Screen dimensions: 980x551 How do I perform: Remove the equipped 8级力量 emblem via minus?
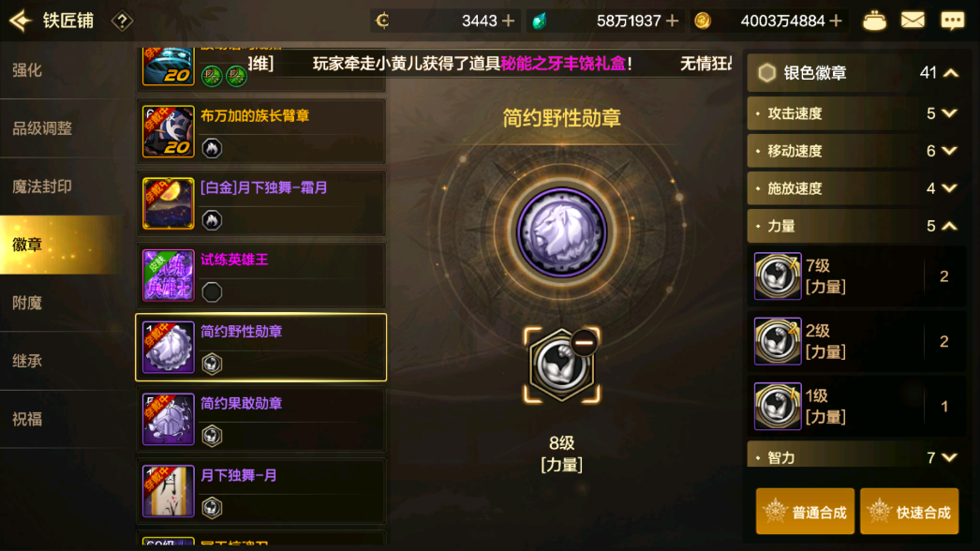584,342
